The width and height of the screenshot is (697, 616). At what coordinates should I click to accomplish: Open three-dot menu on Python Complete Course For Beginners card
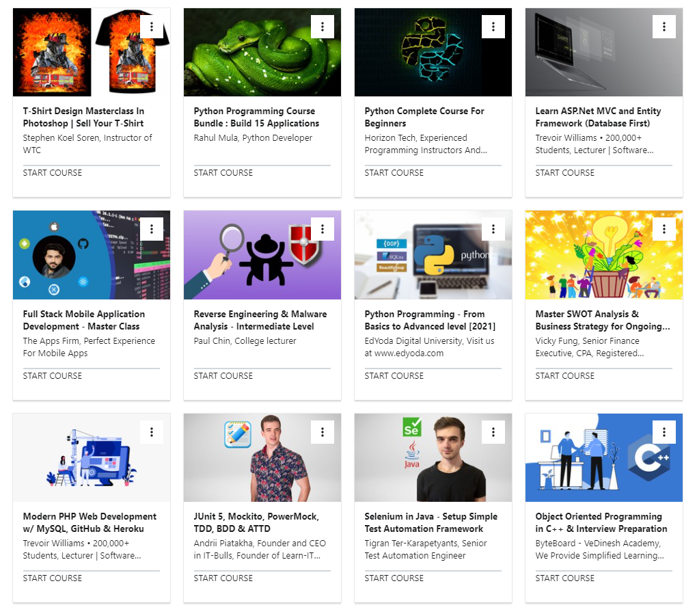click(x=493, y=27)
